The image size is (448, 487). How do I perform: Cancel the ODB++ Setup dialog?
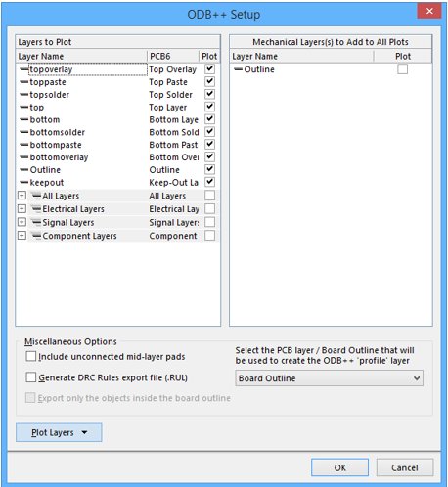pyautogui.click(x=405, y=467)
